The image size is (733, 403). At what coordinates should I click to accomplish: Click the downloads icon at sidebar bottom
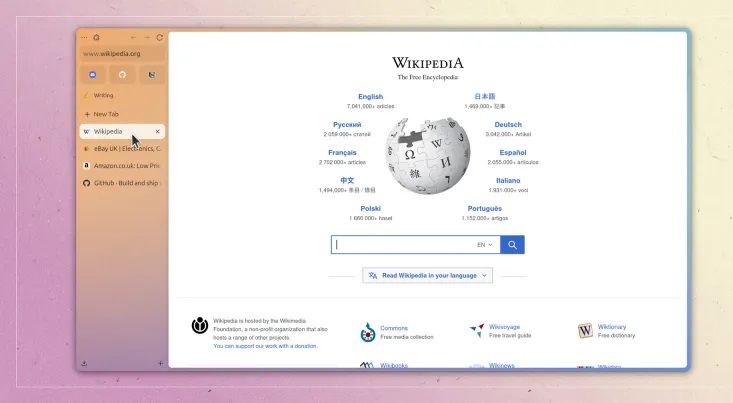coord(84,363)
